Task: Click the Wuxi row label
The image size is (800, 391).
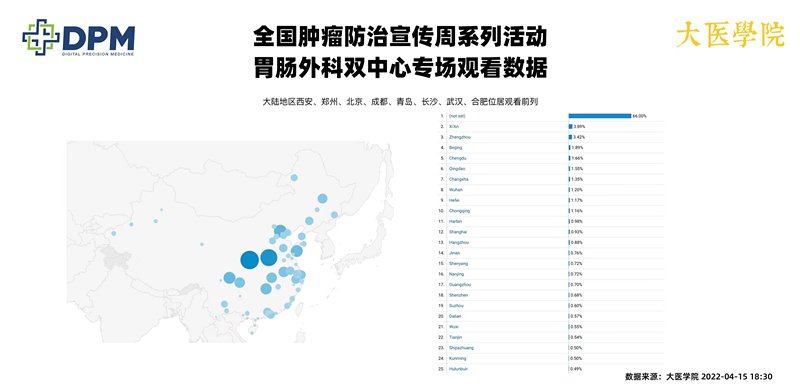Action: pyautogui.click(x=454, y=327)
